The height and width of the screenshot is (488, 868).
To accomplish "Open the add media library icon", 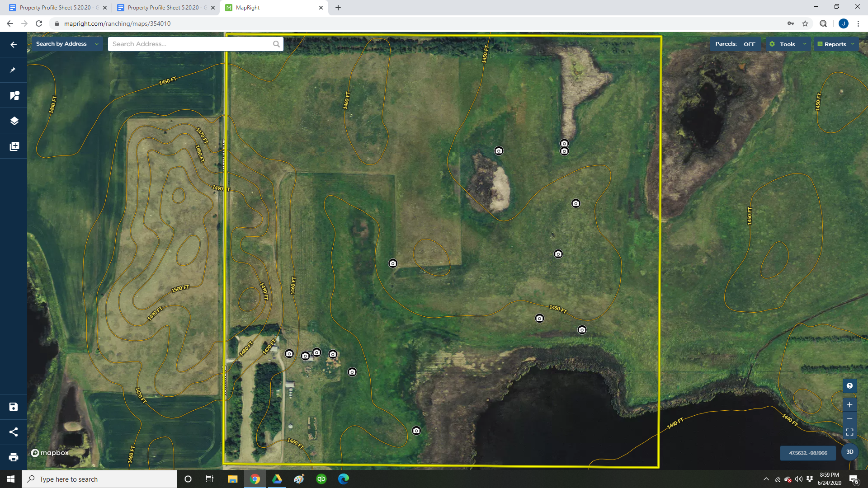I will coord(14,146).
